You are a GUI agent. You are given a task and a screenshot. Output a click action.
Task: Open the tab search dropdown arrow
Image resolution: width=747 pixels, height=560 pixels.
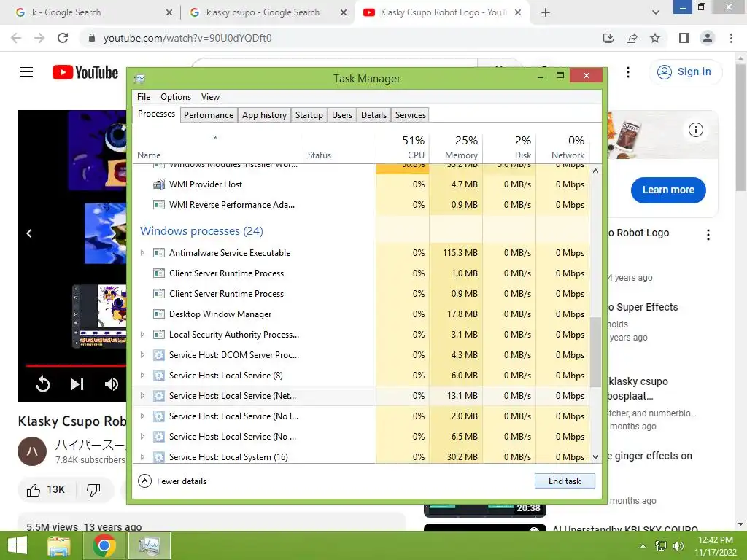coord(656,12)
